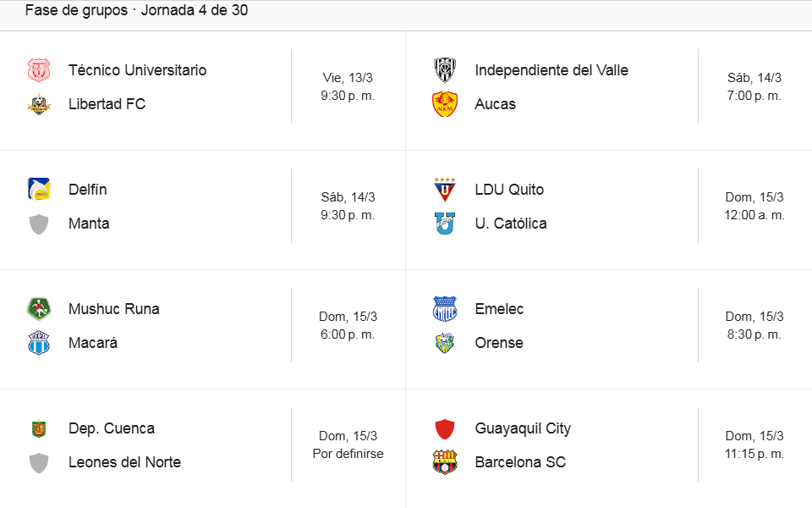Click the Dep. Cuenca team crest
812x508 pixels.
pyautogui.click(x=39, y=428)
